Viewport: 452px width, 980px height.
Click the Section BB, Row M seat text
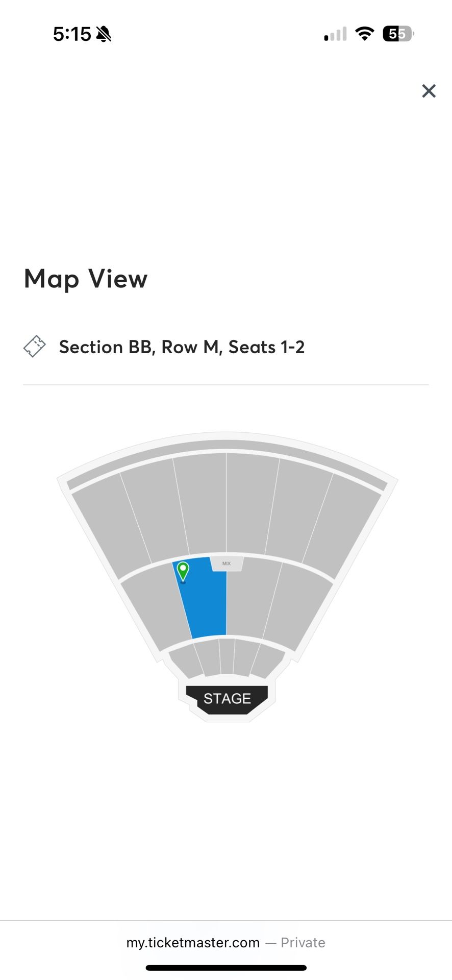click(x=182, y=347)
